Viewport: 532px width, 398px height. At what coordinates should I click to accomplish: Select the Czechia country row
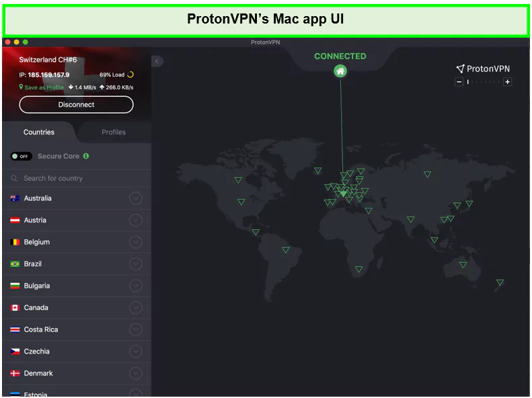[x=77, y=351]
